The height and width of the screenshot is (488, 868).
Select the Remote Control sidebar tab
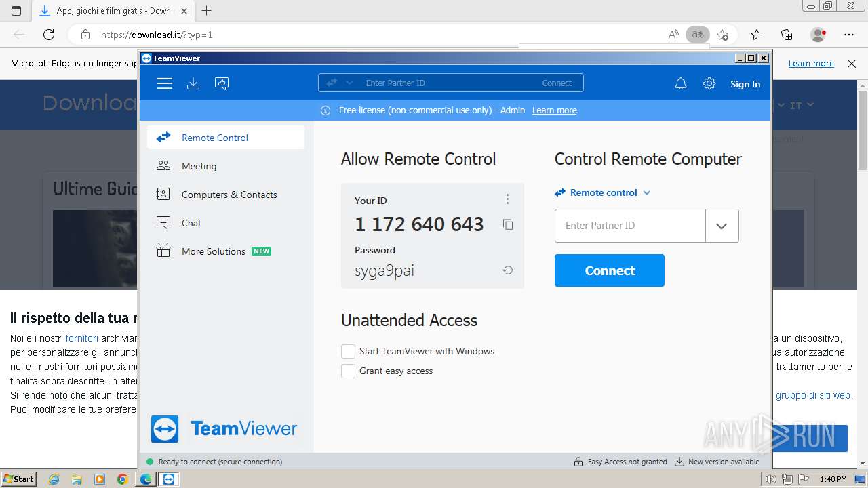[226, 138]
